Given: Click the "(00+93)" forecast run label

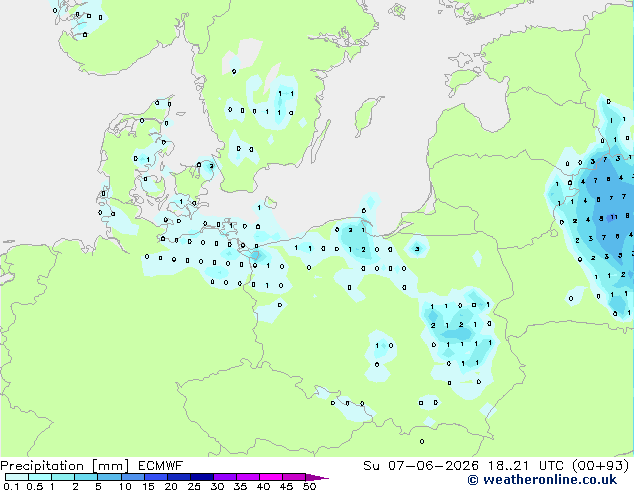Looking at the screenshot, I should point(600,466).
